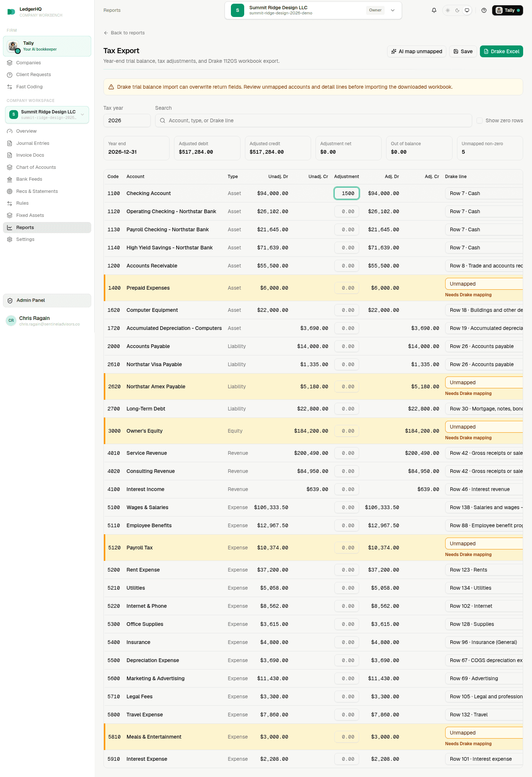Open Client Requests in sidebar
The width and height of the screenshot is (532, 777).
point(47,75)
